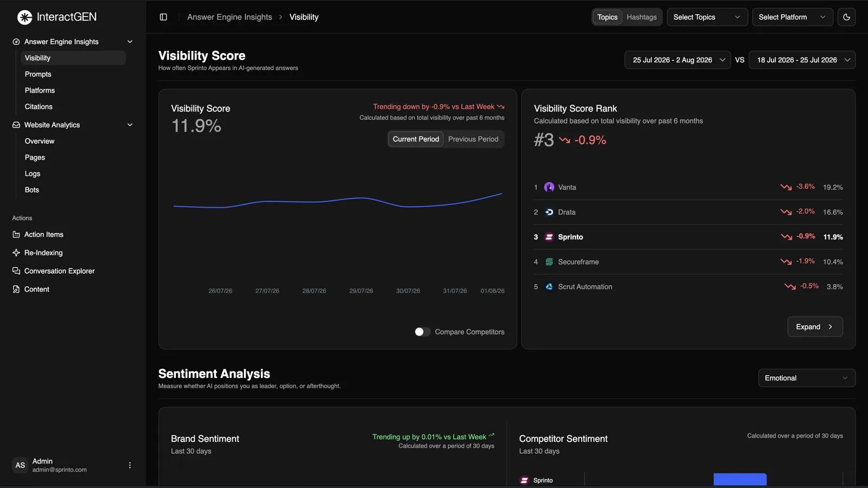Select the Hashtags toggle option
This screenshot has width=868, height=488.
642,17
